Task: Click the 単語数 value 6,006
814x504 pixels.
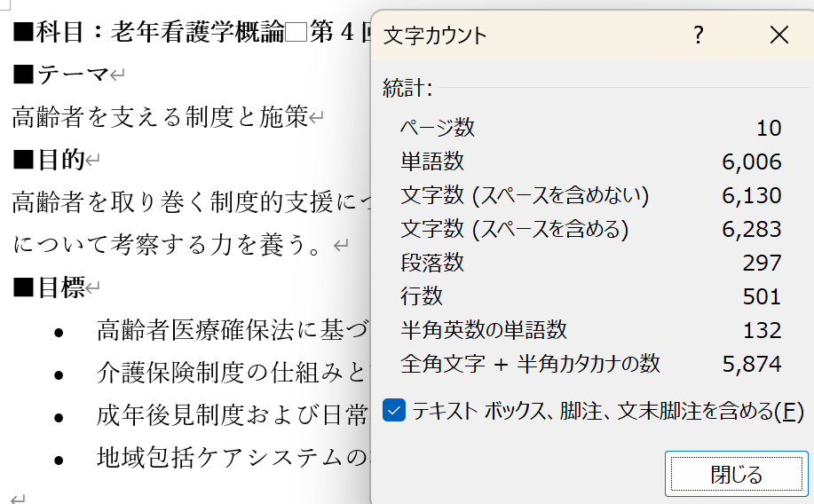Action: click(x=752, y=161)
